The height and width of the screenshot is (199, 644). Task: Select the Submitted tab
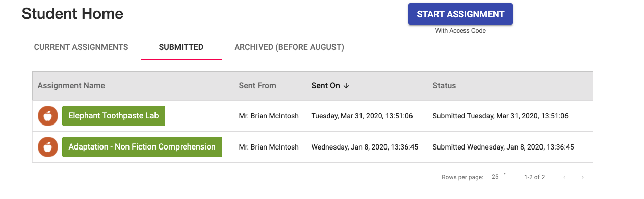[181, 47]
